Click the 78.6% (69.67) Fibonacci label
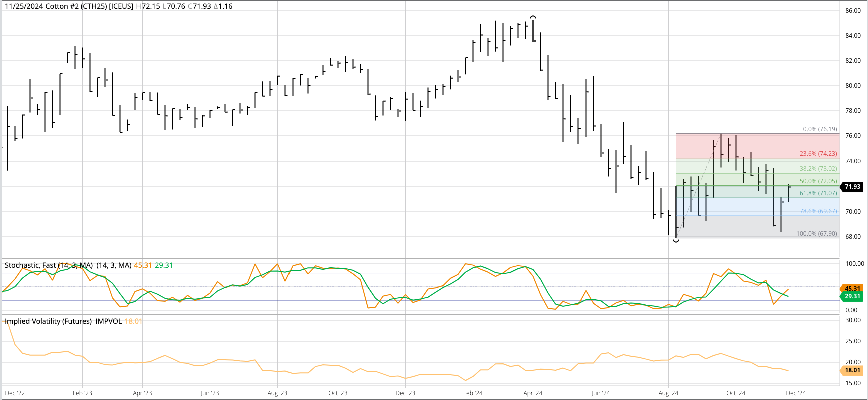Viewport: 868px width, 400px height. [x=818, y=211]
